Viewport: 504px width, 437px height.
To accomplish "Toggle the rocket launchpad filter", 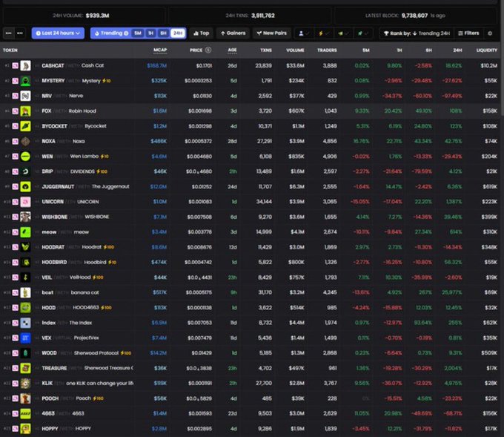I will [x=362, y=33].
